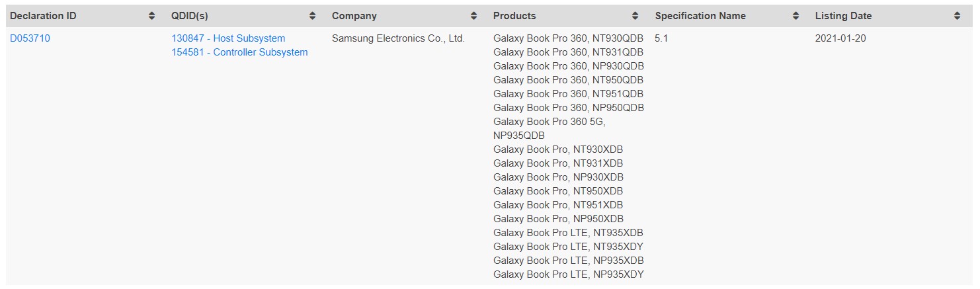Click the Listing Date header label
The height and width of the screenshot is (289, 980).
[843, 16]
